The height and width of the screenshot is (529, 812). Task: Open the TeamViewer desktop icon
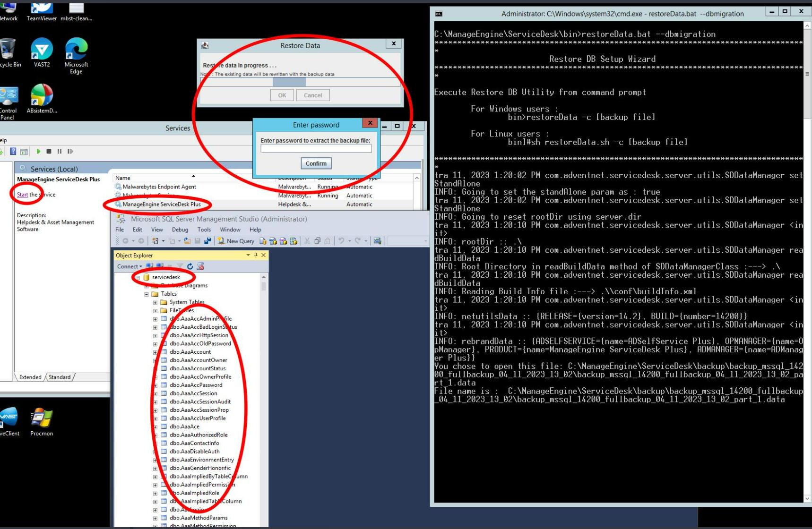pos(42,12)
